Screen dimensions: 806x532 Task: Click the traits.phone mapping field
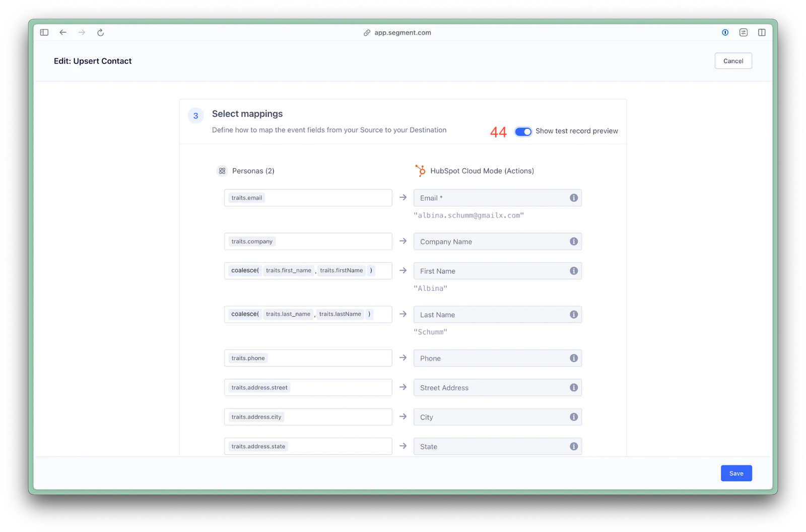click(x=327, y=358)
